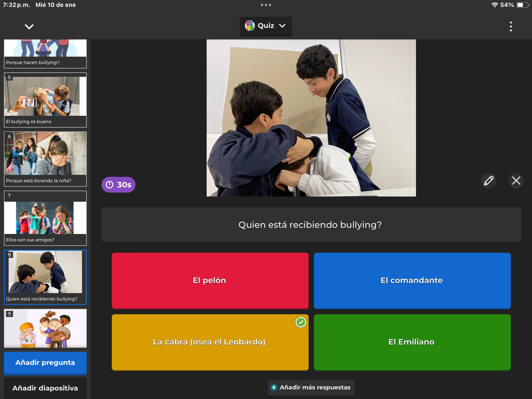The height and width of the screenshot is (399, 532).
Task: Edit the blue answer El comandante
Action: pyautogui.click(x=412, y=280)
